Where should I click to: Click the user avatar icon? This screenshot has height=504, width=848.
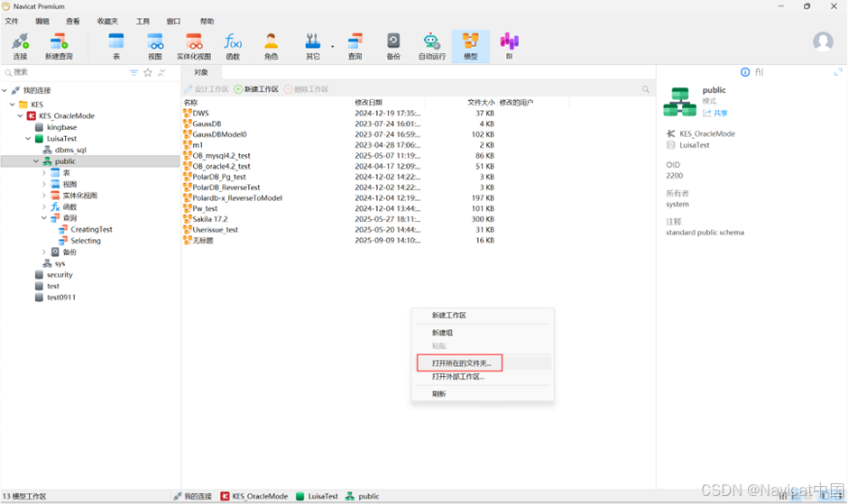pyautogui.click(x=823, y=41)
